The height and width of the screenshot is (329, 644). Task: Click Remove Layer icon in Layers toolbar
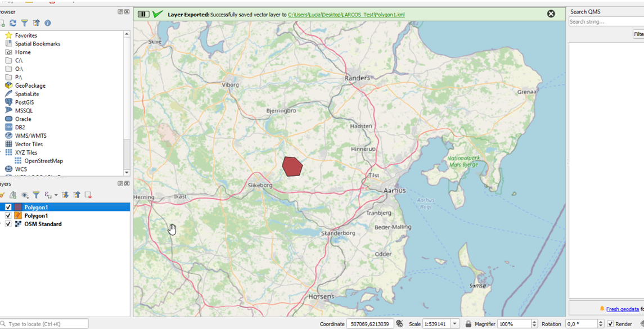(x=88, y=195)
